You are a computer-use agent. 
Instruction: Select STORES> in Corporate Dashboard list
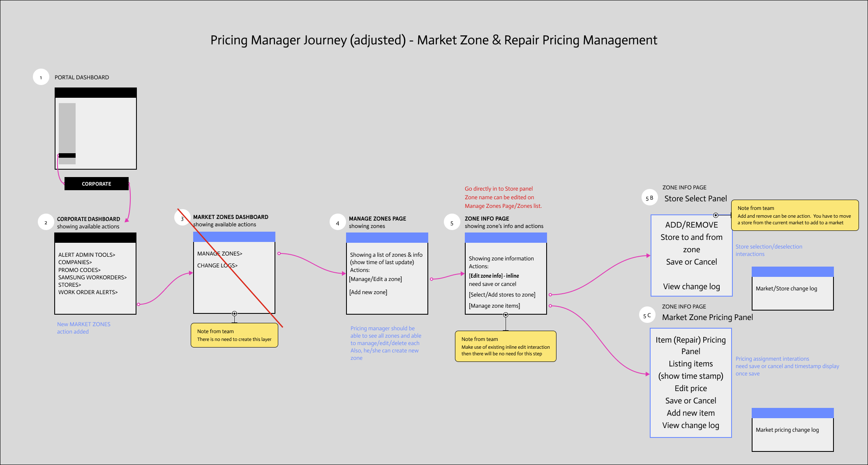point(69,285)
